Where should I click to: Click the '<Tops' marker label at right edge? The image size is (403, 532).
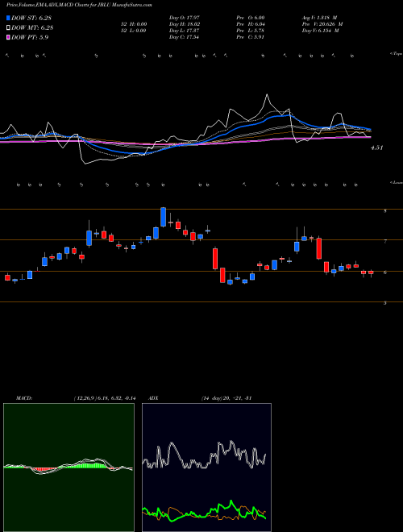(396, 54)
